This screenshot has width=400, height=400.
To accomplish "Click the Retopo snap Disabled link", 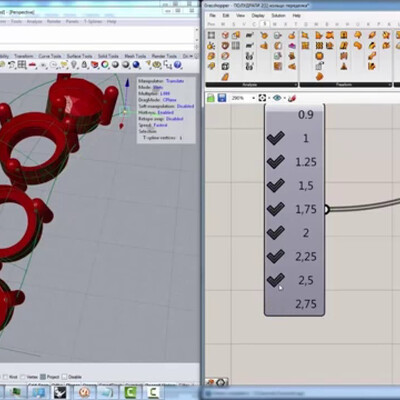I will click(175, 119).
